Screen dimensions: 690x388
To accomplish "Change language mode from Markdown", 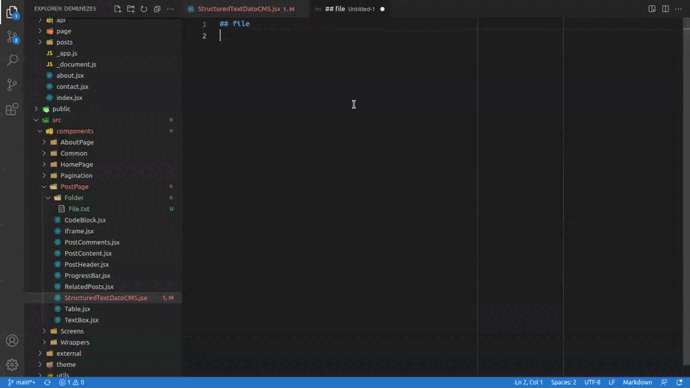I will pyautogui.click(x=637, y=382).
